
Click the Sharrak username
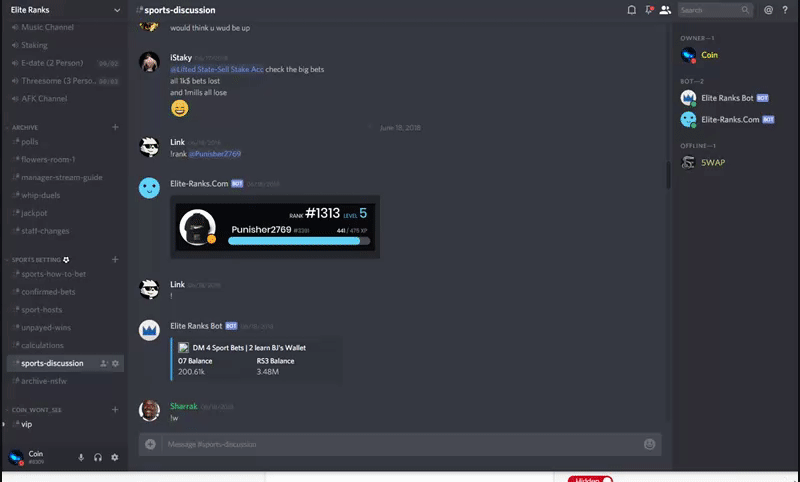tap(184, 406)
